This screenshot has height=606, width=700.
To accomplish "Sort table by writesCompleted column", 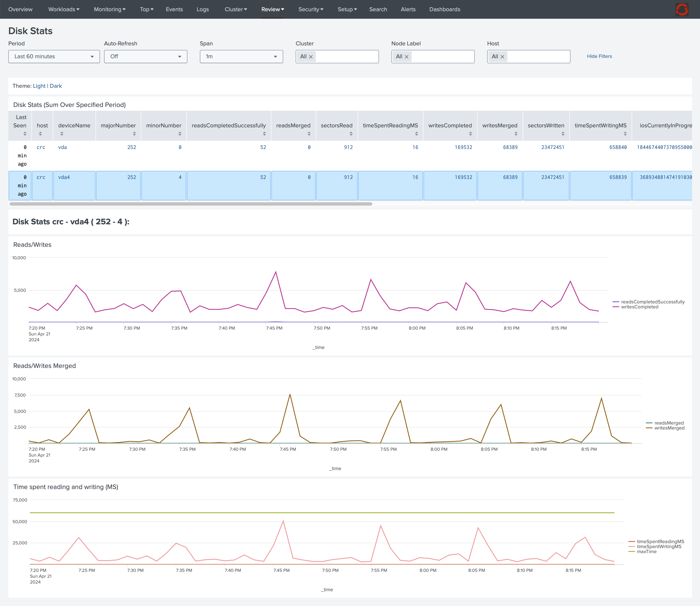I will click(x=470, y=134).
